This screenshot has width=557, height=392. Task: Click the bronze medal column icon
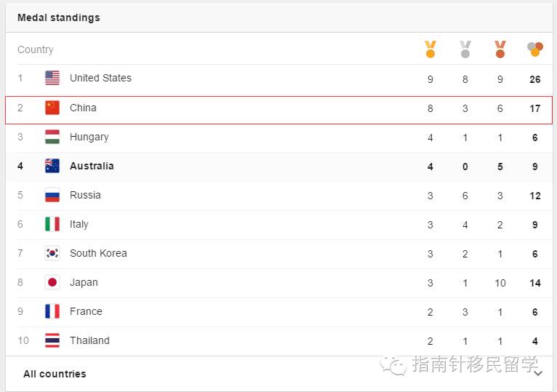500,49
